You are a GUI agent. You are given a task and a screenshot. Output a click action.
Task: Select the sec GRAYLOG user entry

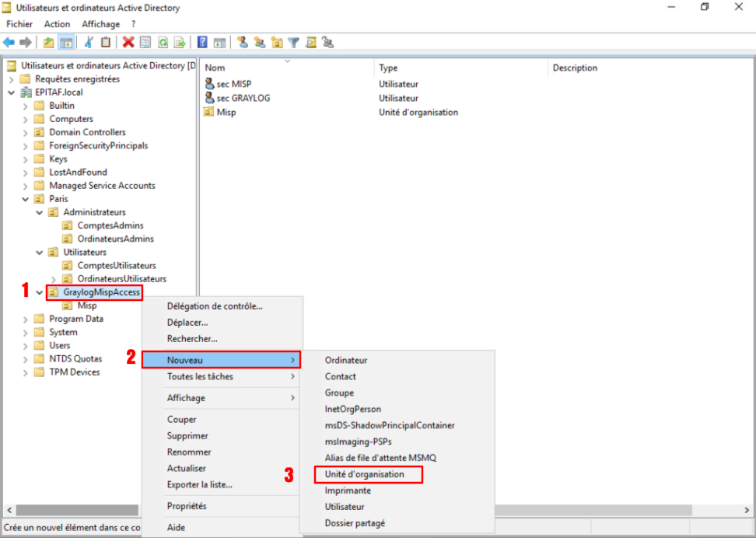click(243, 98)
